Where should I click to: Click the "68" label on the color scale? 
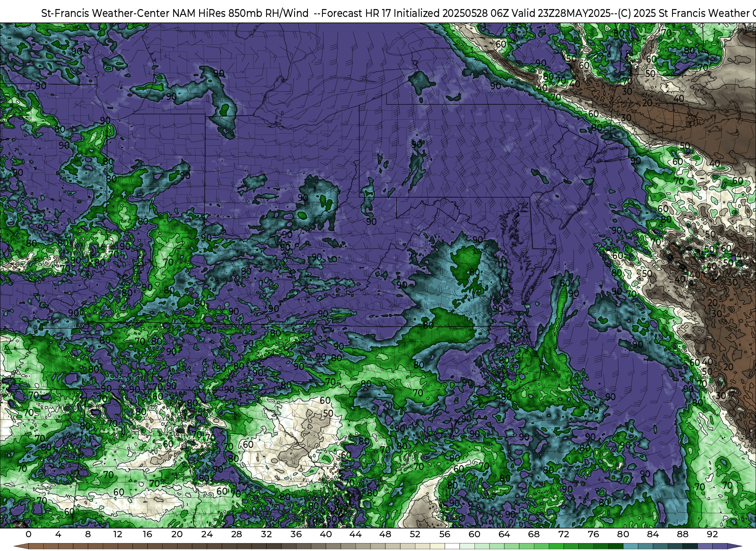(534, 534)
